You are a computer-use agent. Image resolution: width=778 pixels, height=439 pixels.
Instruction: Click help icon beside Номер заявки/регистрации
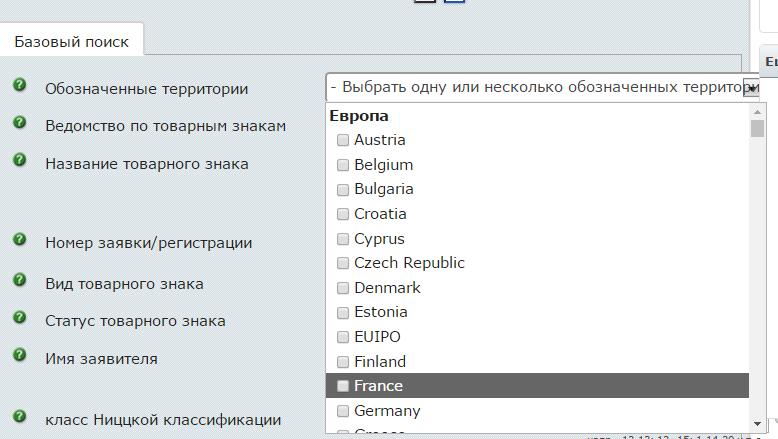pos(19,240)
